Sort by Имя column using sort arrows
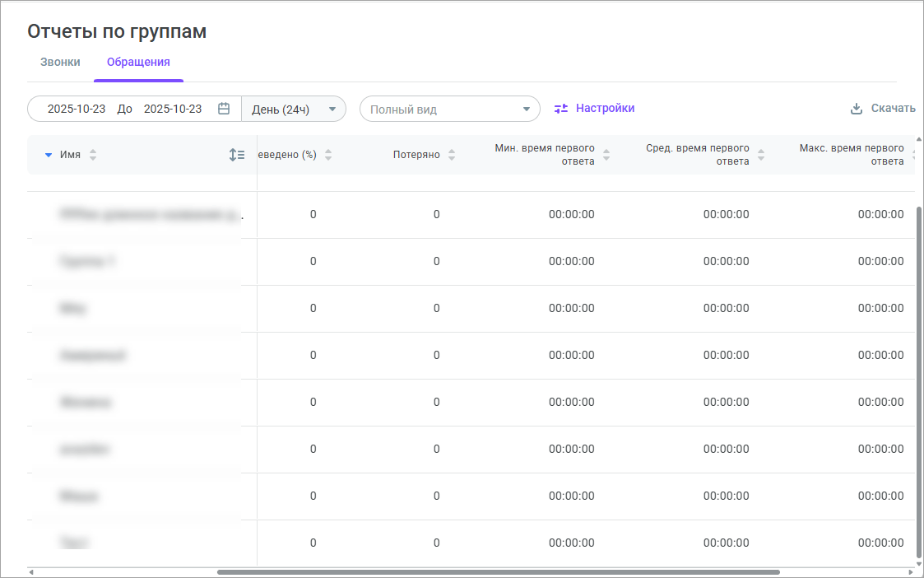Image resolution: width=924 pixels, height=578 pixels. pyautogui.click(x=93, y=155)
